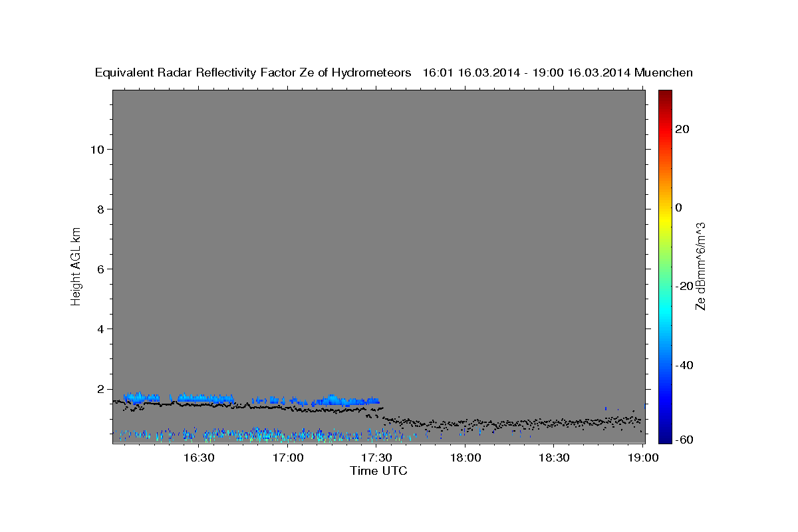Click the dark red top of the colorbar
This screenshot has width=798, height=532.
(x=665, y=94)
